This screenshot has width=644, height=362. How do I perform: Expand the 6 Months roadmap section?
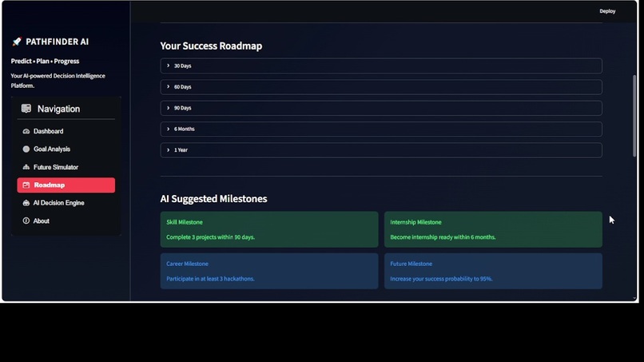[x=381, y=129]
